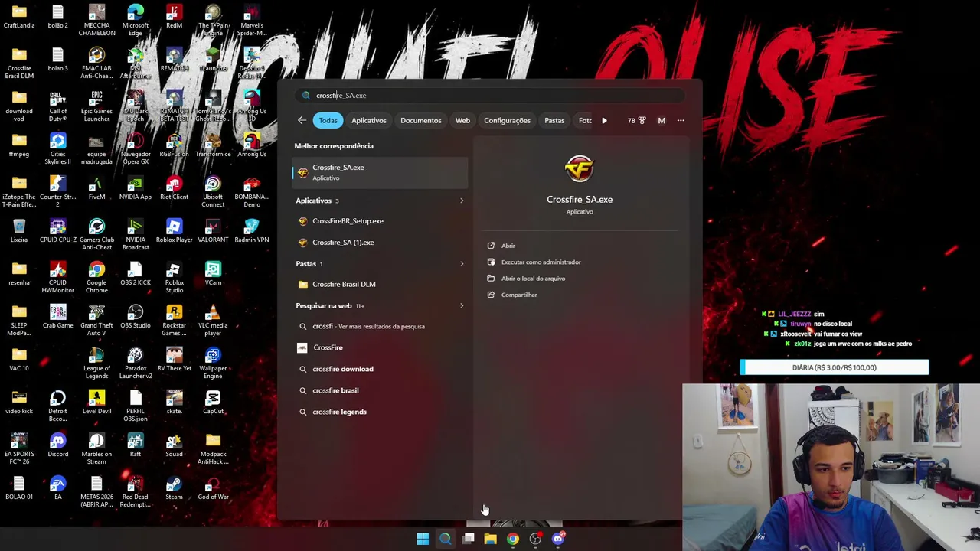Image resolution: width=980 pixels, height=551 pixels.
Task: Open the CrossFire web result
Action: tap(380, 347)
